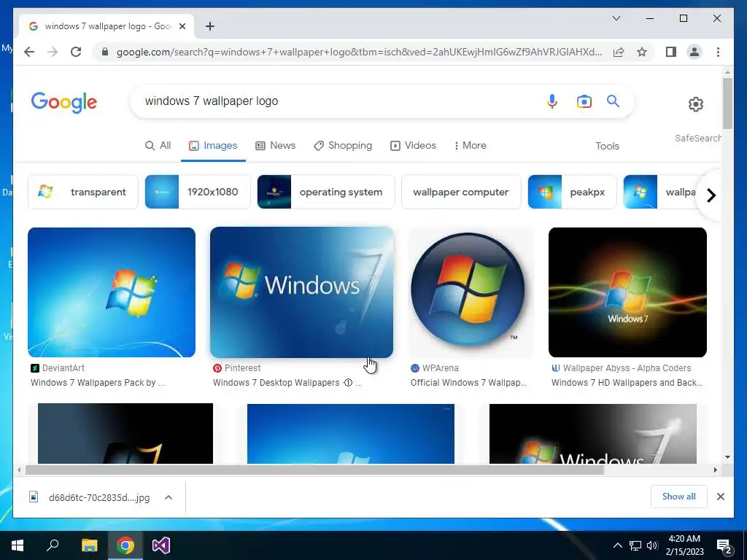Open File Explorer from taskbar
Screen dimensions: 747x560
(89, 545)
